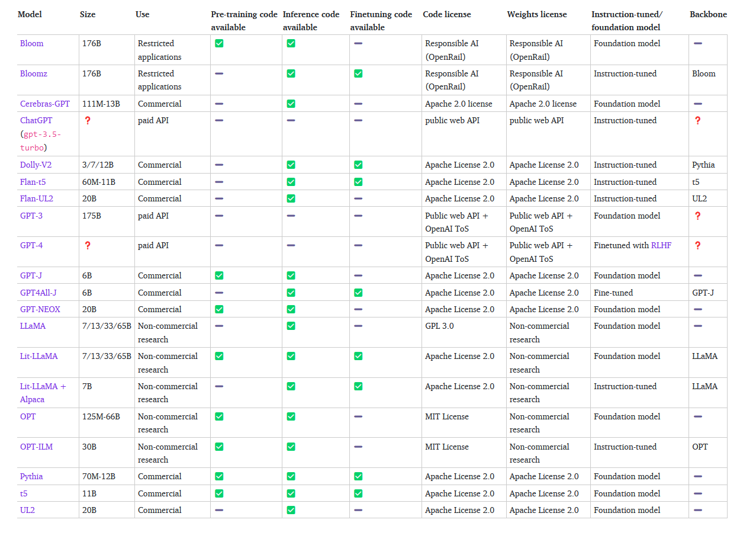The width and height of the screenshot is (756, 542).
Task: Click the GPT-NEOX pre-training code check mark
Action: 219,309
